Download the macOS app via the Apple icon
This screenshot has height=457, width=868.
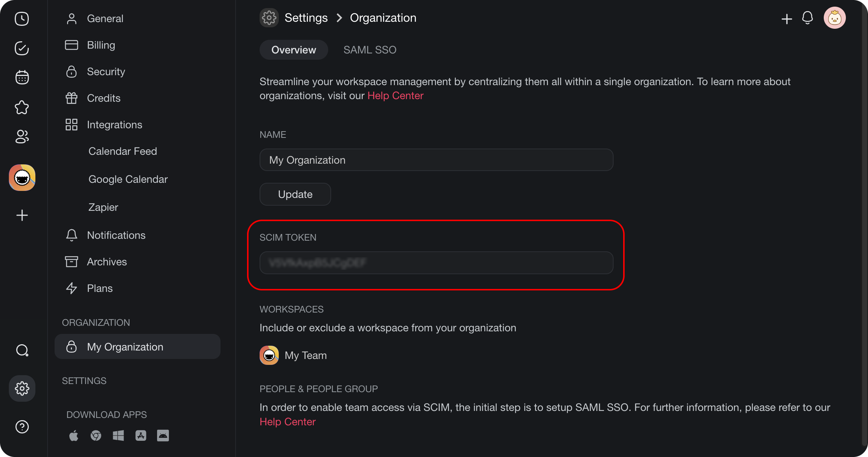click(73, 435)
